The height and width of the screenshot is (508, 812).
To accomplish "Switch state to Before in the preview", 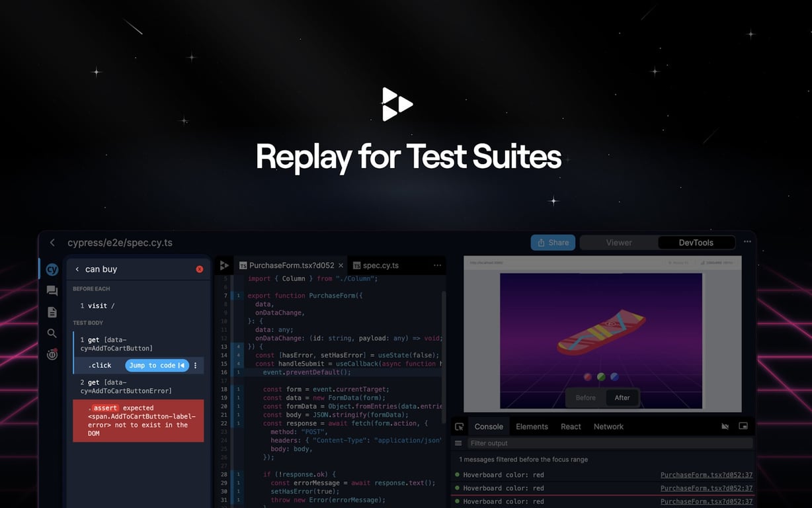I will point(585,398).
